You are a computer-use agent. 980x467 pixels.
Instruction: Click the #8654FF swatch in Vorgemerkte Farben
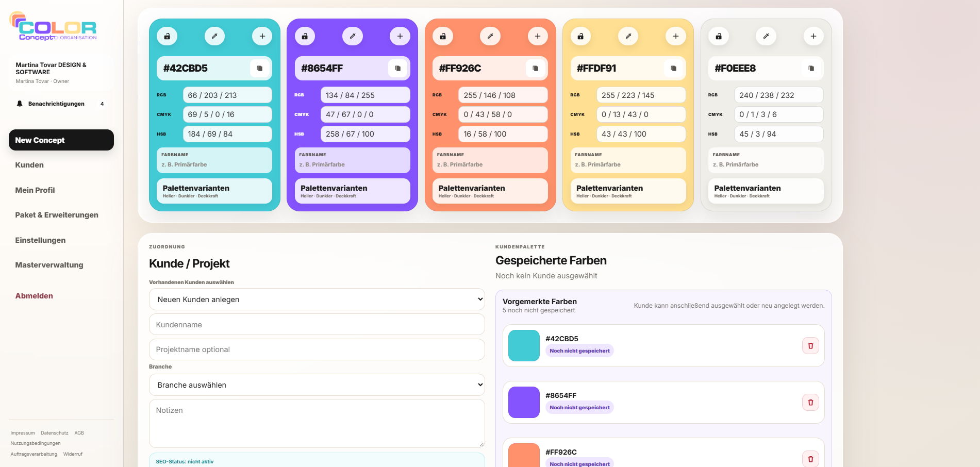tap(524, 403)
